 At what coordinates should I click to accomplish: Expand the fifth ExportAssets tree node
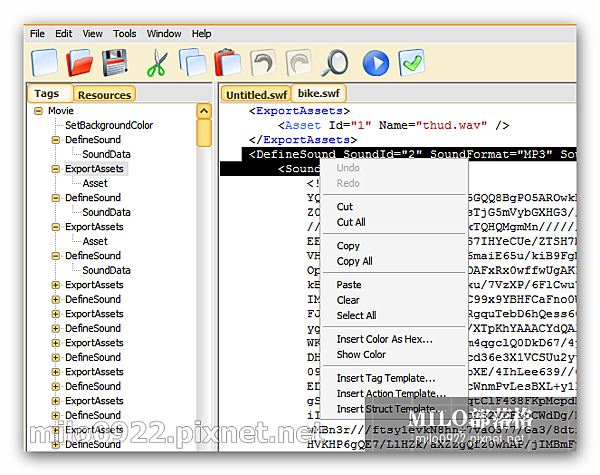[x=55, y=343]
